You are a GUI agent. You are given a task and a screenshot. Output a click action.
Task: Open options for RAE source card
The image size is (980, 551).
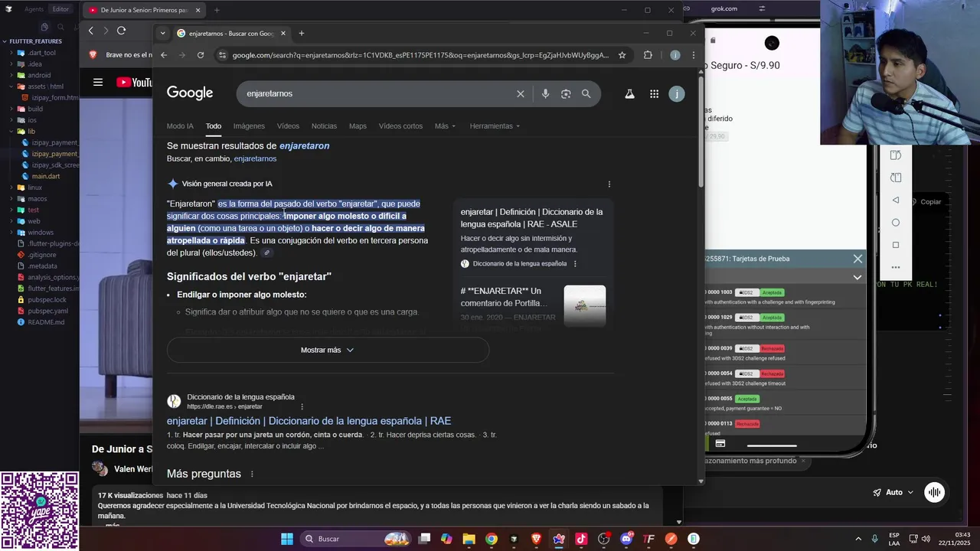tap(575, 264)
